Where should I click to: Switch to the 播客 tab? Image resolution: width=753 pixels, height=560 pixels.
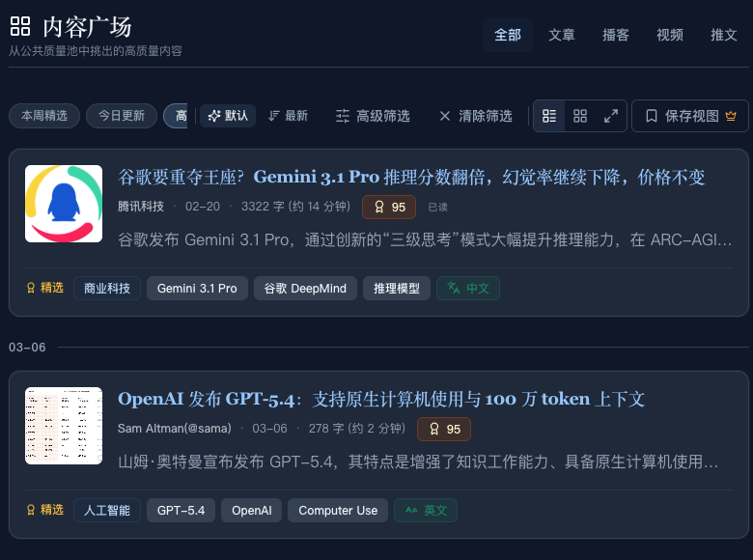616,35
